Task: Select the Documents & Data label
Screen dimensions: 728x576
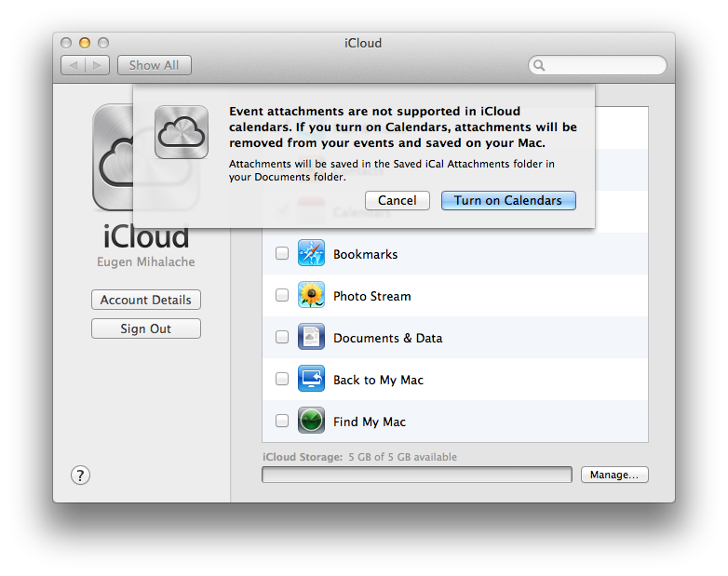Action: point(387,338)
